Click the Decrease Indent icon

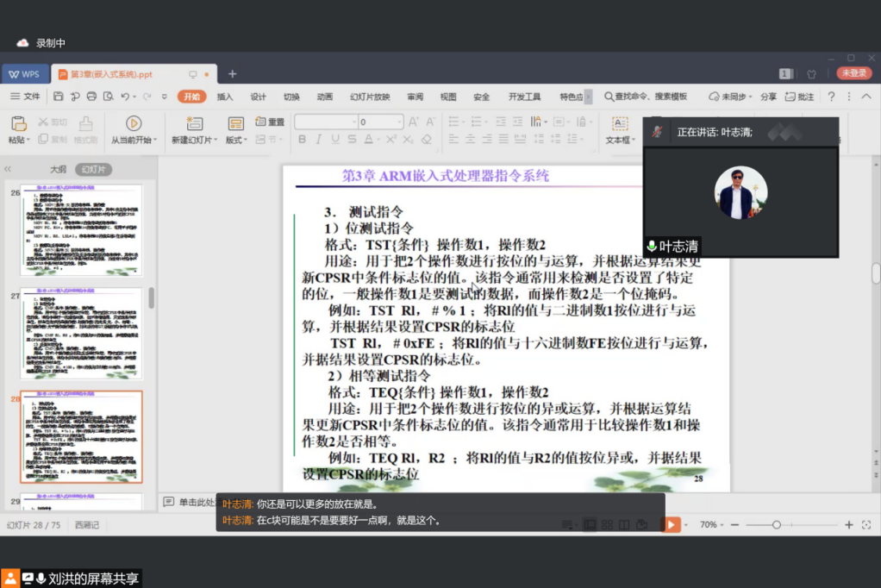(501, 122)
